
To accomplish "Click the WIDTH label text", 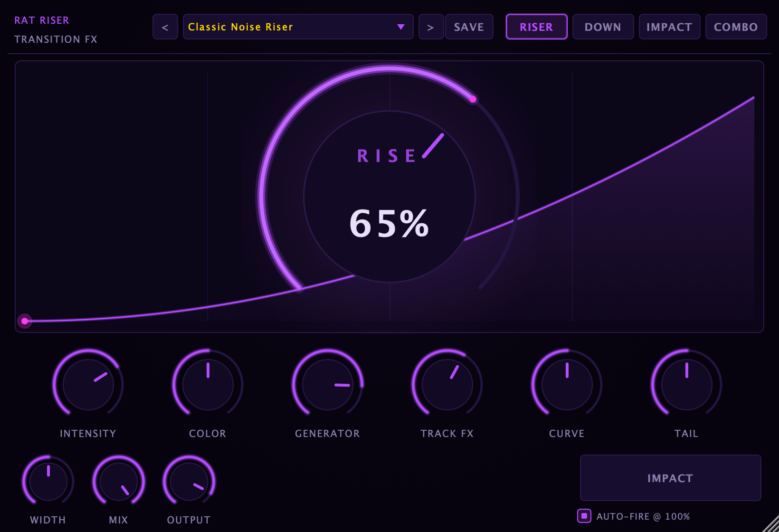I will 48,520.
